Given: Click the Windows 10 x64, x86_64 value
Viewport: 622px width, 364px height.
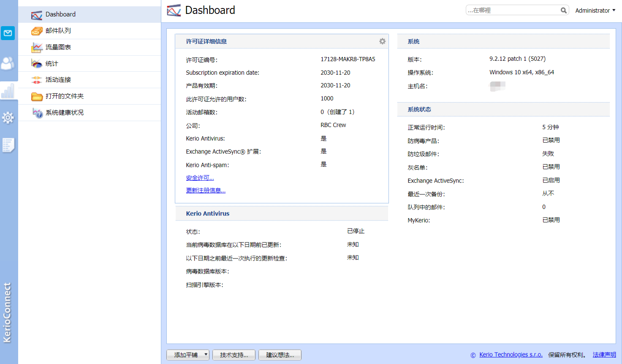Looking at the screenshot, I should pyautogui.click(x=522, y=72).
